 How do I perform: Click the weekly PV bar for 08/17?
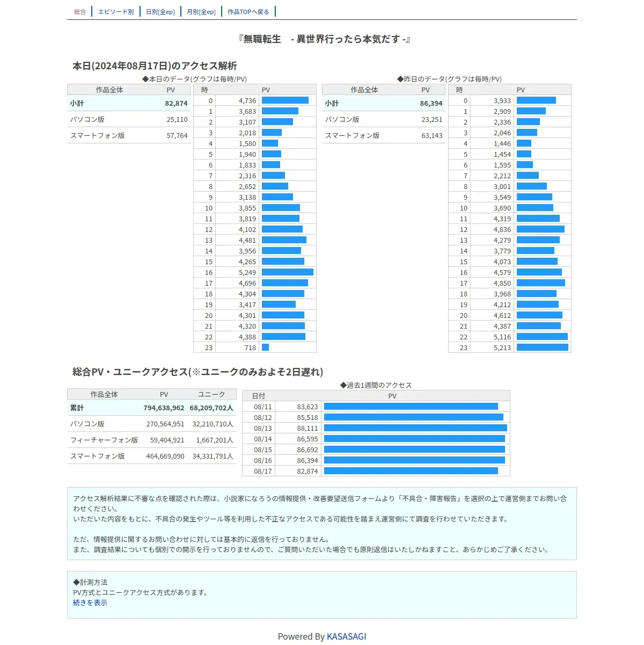tap(411, 471)
